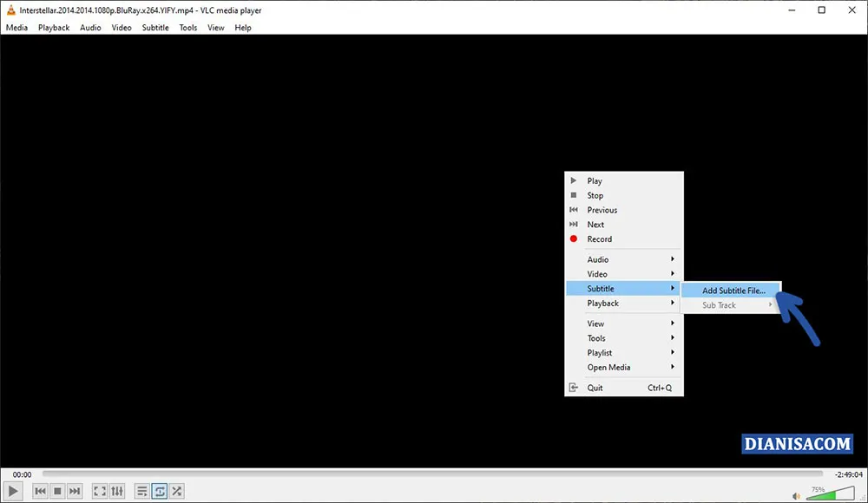
Task: Jump to previous media with the previous icon
Action: coord(40,491)
